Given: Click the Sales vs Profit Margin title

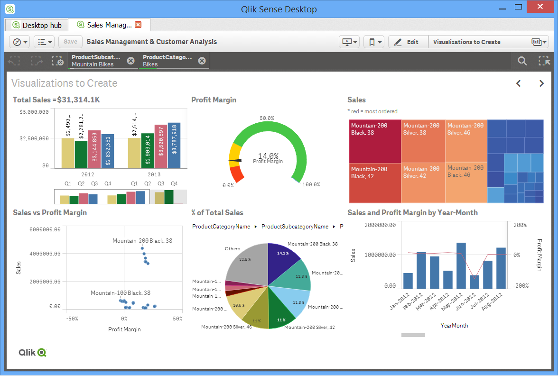Looking at the screenshot, I should click(x=50, y=212).
